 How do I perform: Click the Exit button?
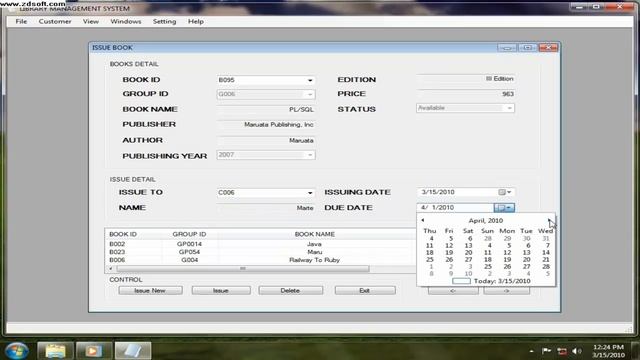tap(365, 291)
